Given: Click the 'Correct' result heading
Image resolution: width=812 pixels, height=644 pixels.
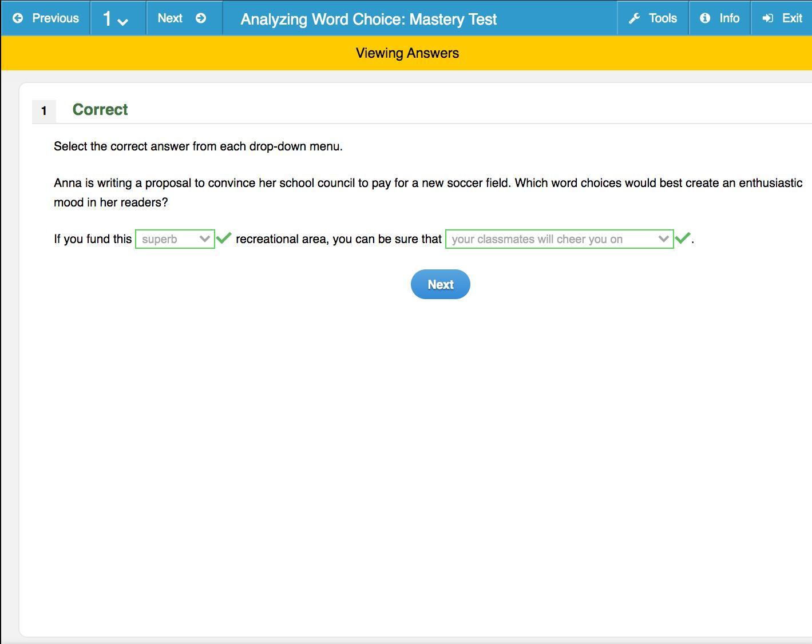Looking at the screenshot, I should 100,110.
